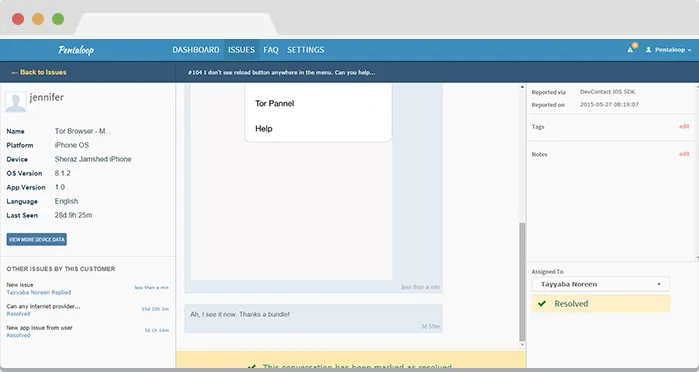Open 'Can any internet provider...' issue

[x=43, y=306]
